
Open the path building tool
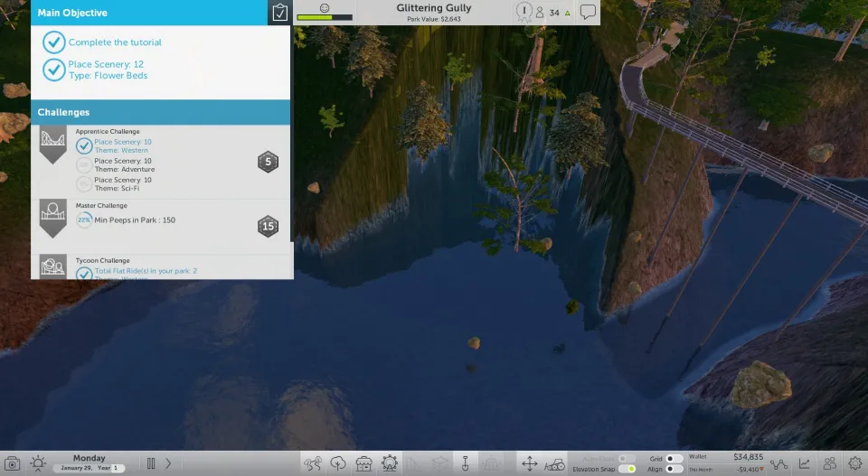point(313,463)
